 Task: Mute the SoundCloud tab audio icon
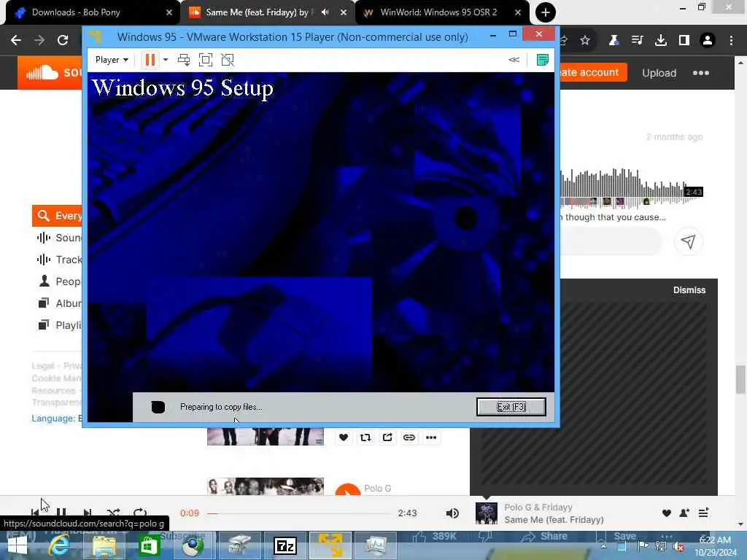(x=325, y=12)
